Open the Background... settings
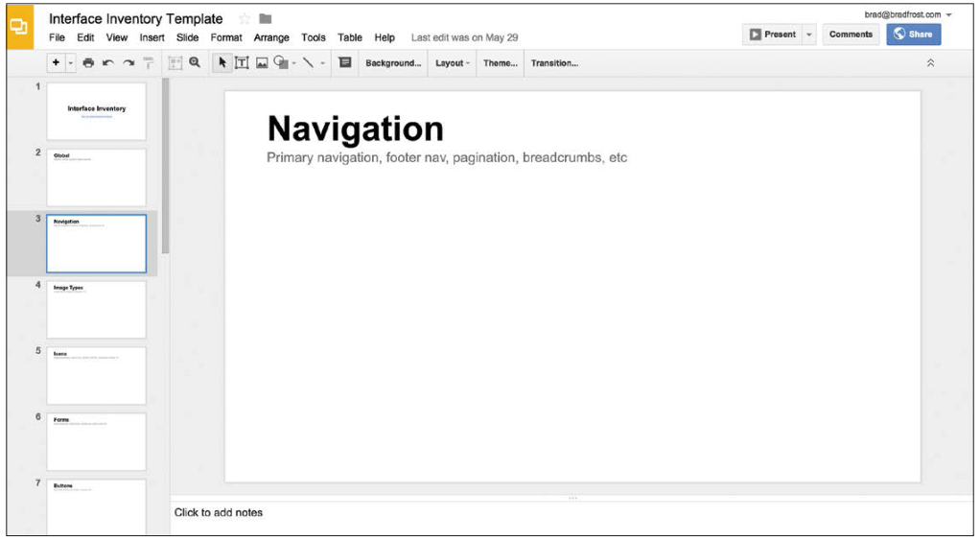 tap(393, 63)
